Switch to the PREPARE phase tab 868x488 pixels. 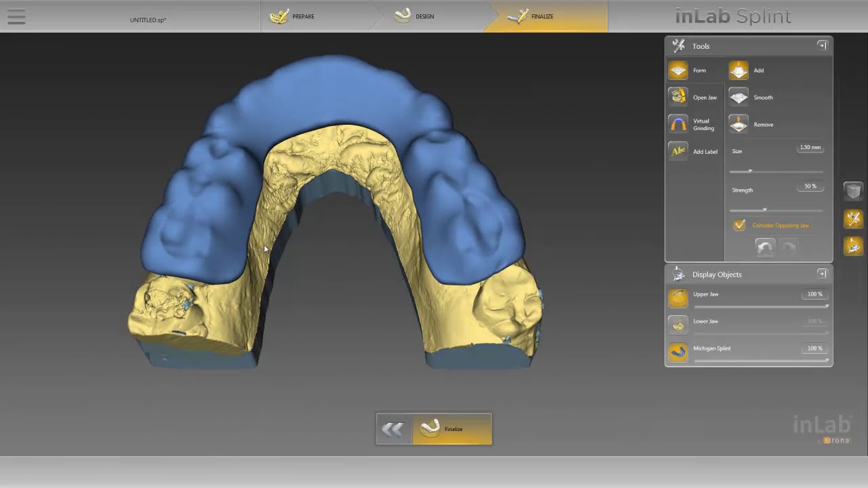coord(315,16)
